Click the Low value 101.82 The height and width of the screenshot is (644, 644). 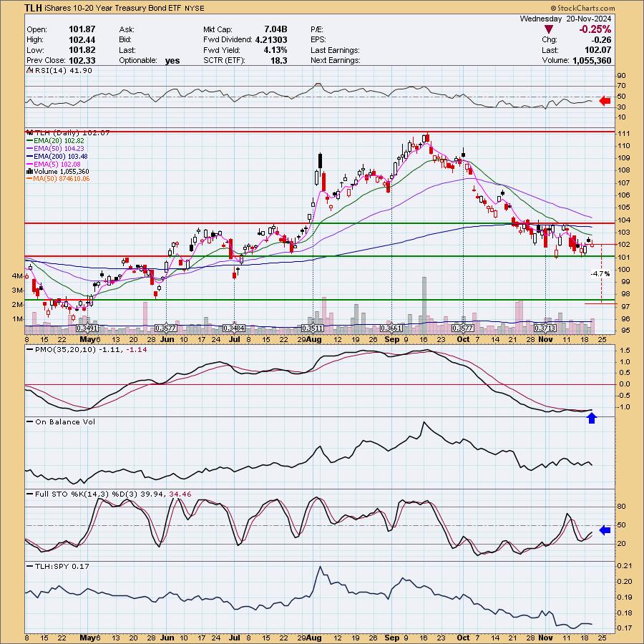coord(82,50)
